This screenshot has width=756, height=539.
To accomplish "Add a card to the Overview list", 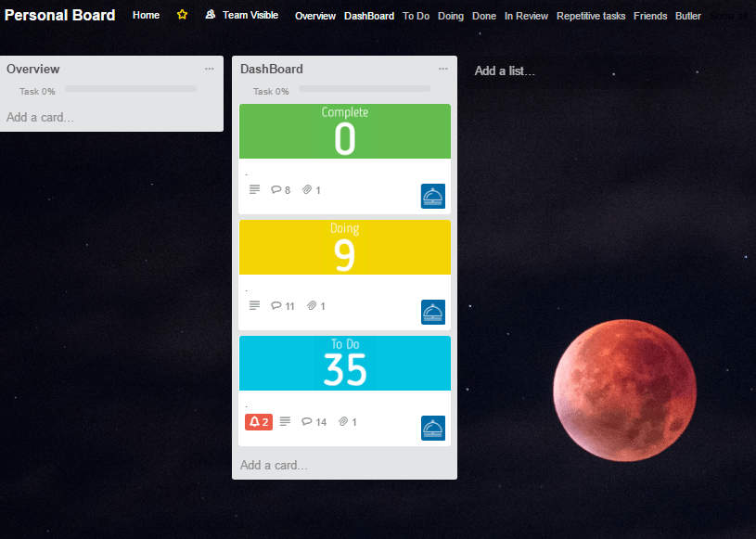I will point(40,117).
